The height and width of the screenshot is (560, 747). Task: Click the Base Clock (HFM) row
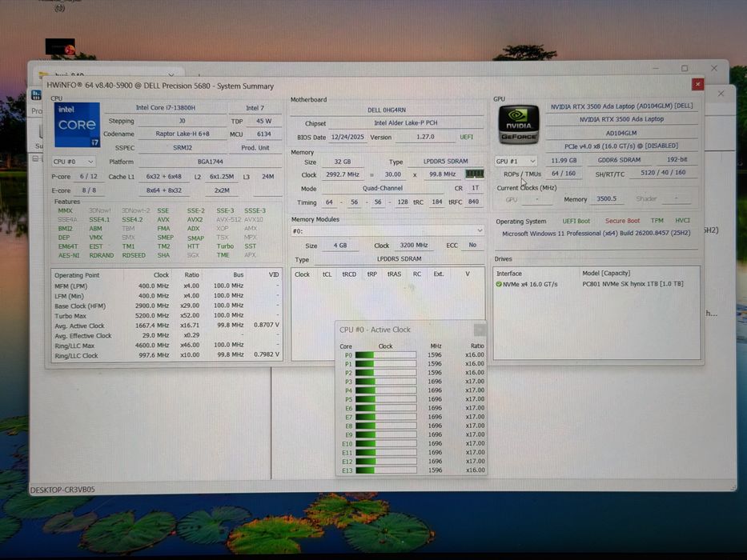click(x=167, y=306)
